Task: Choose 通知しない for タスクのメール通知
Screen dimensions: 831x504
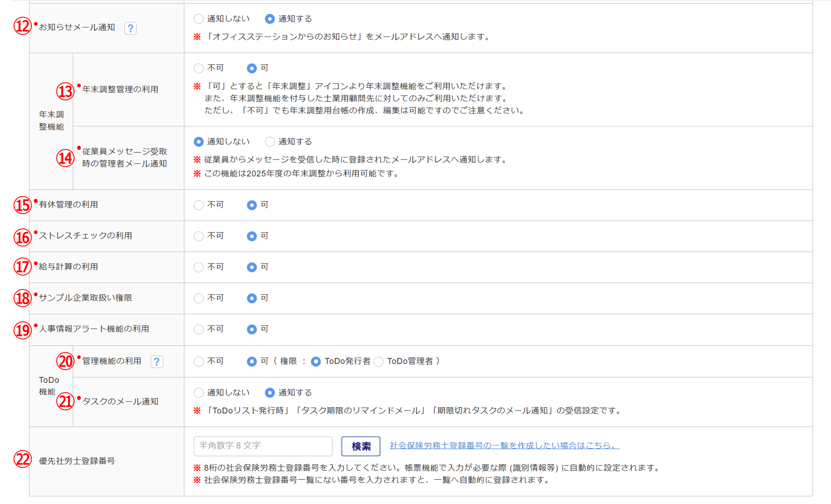Action: tap(199, 393)
